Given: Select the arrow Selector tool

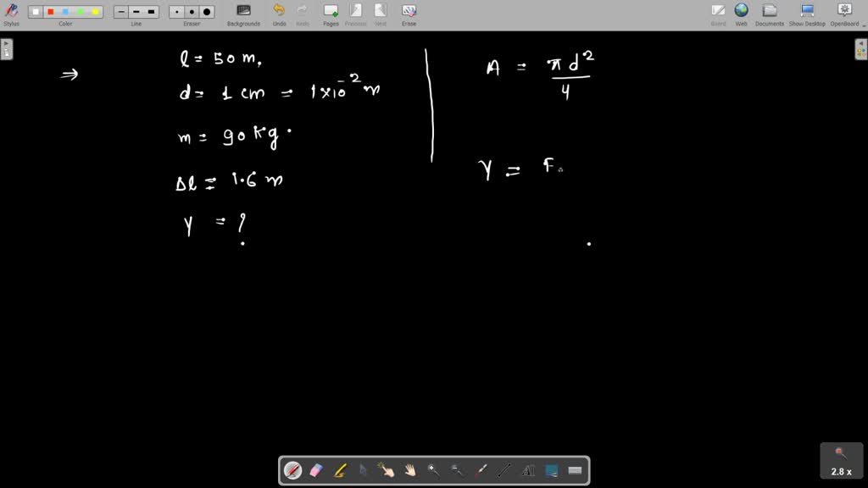Looking at the screenshot, I should click(363, 470).
